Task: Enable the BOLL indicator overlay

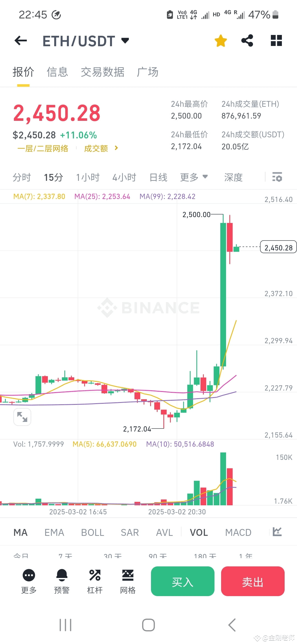Action: click(92, 532)
